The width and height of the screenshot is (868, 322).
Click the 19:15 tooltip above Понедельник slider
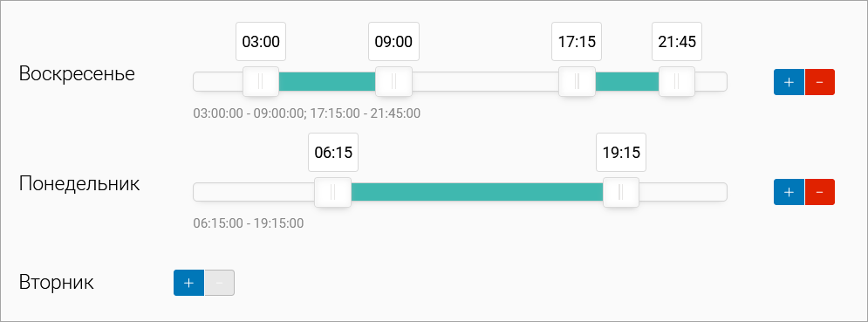pyautogui.click(x=621, y=153)
